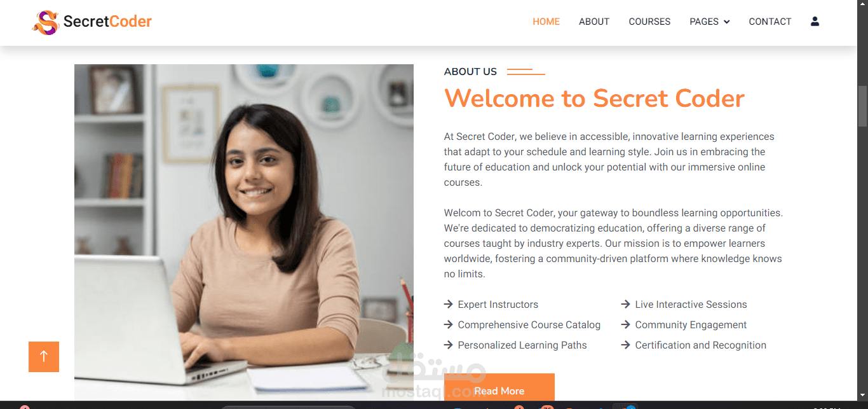Click the arrow beside Certification and Recognition
Viewport: 868px width, 409px height.
point(626,345)
